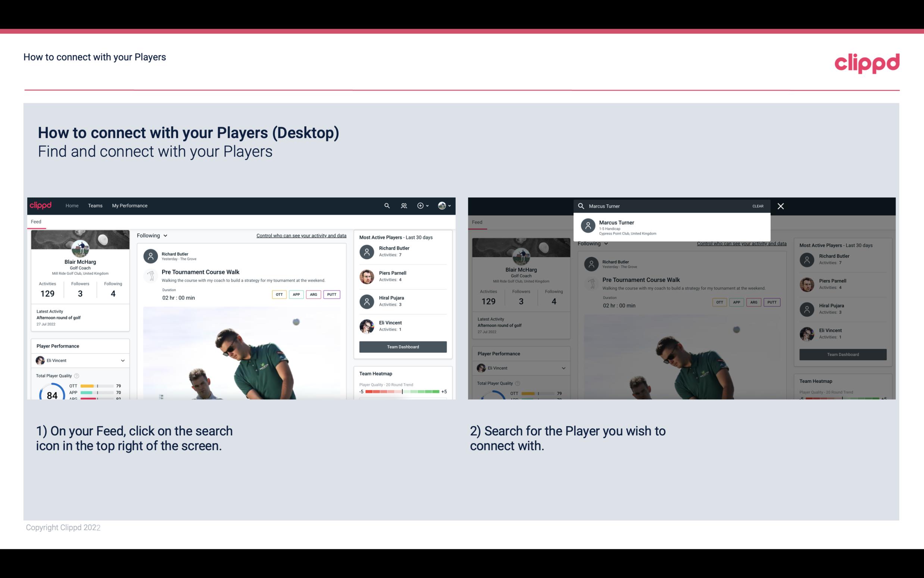Click the OTT performance category icon
This screenshot has height=578, width=924.
[279, 294]
